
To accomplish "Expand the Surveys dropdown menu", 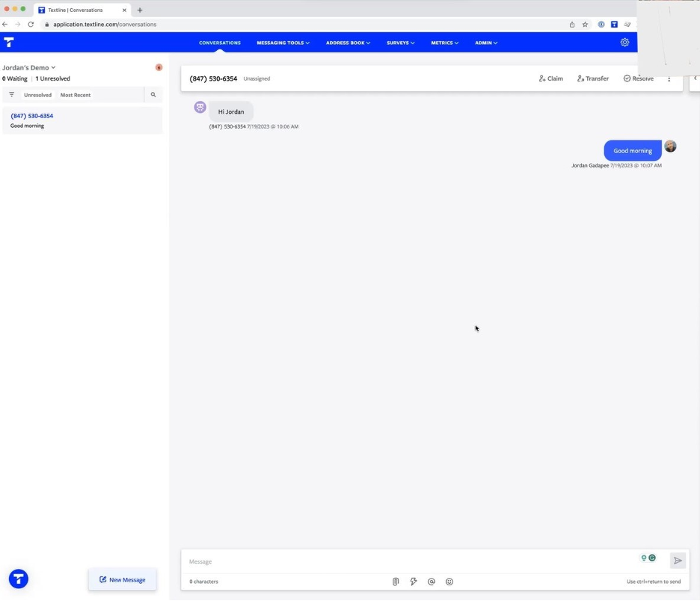I will pyautogui.click(x=400, y=43).
